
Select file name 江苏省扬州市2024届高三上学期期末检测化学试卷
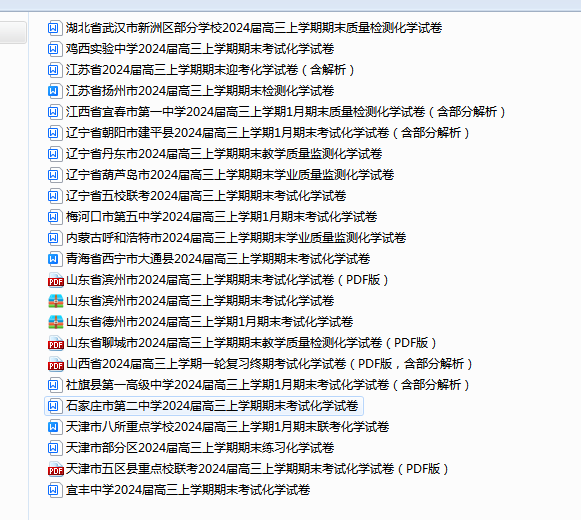(200, 91)
